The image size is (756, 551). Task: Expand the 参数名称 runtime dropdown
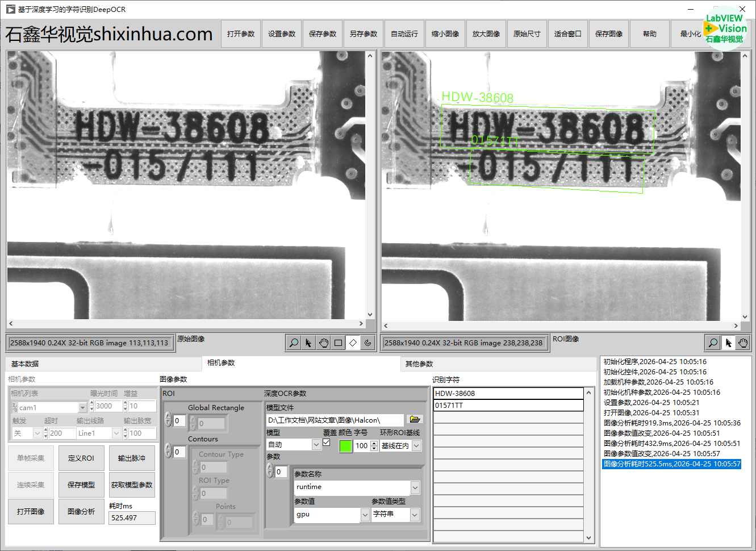point(415,487)
